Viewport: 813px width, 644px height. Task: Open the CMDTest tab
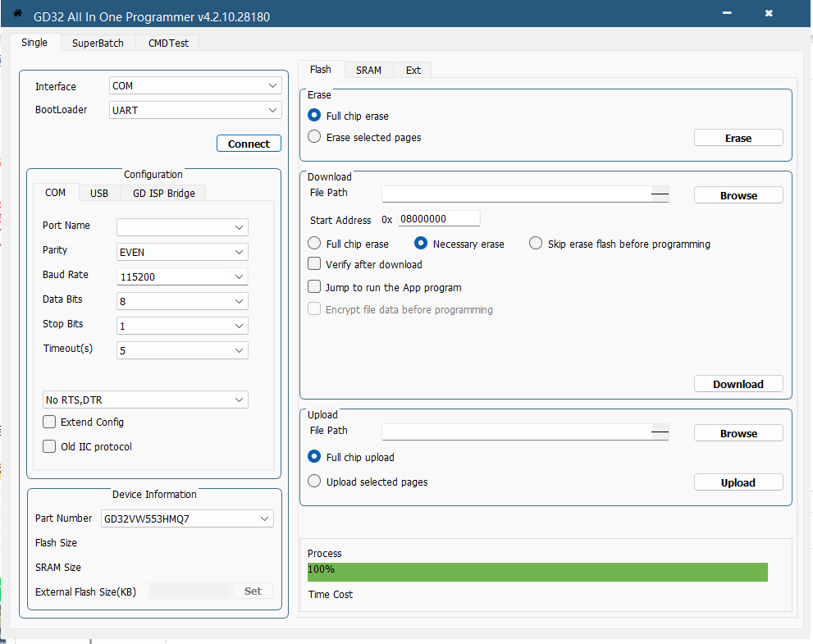pyautogui.click(x=168, y=43)
